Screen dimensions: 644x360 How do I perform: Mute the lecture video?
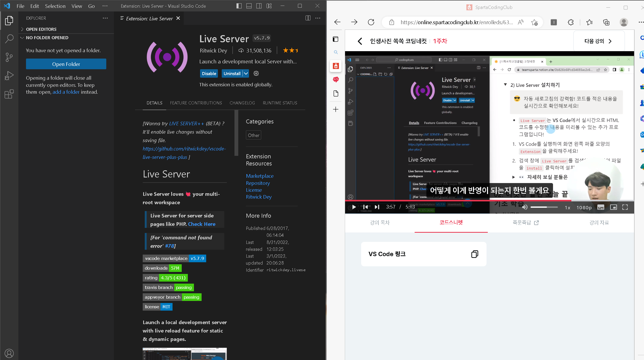point(525,207)
